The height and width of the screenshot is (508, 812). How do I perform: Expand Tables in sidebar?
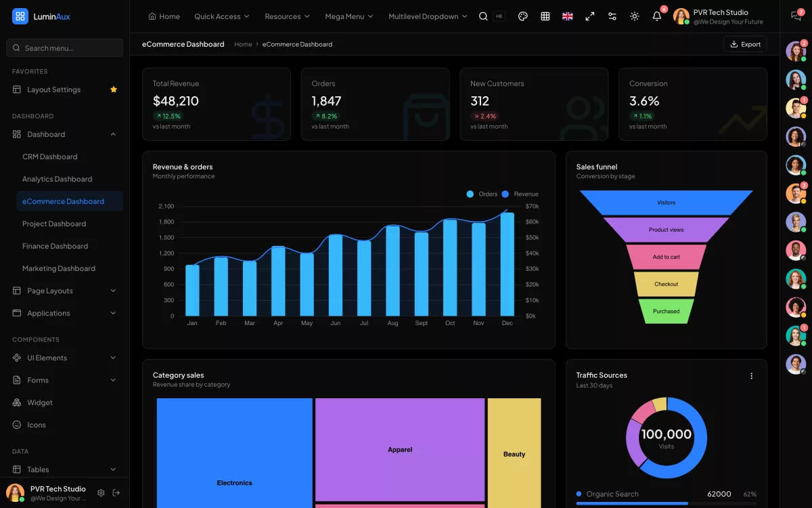[65, 469]
